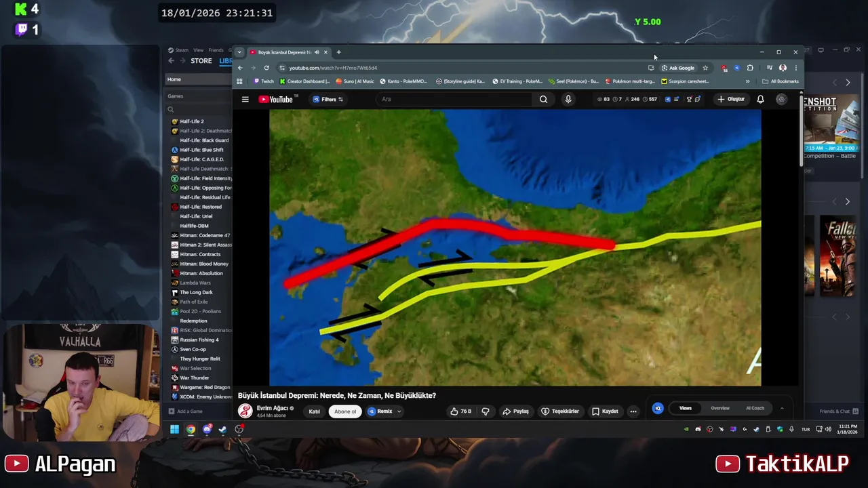The width and height of the screenshot is (868, 488).
Task: Open the EV Training bookmark
Action: (517, 81)
